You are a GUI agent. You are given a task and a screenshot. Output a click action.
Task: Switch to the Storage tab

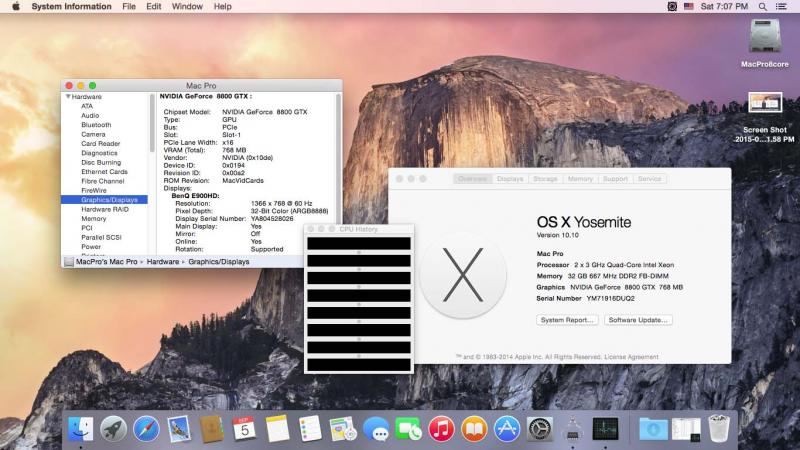click(545, 179)
